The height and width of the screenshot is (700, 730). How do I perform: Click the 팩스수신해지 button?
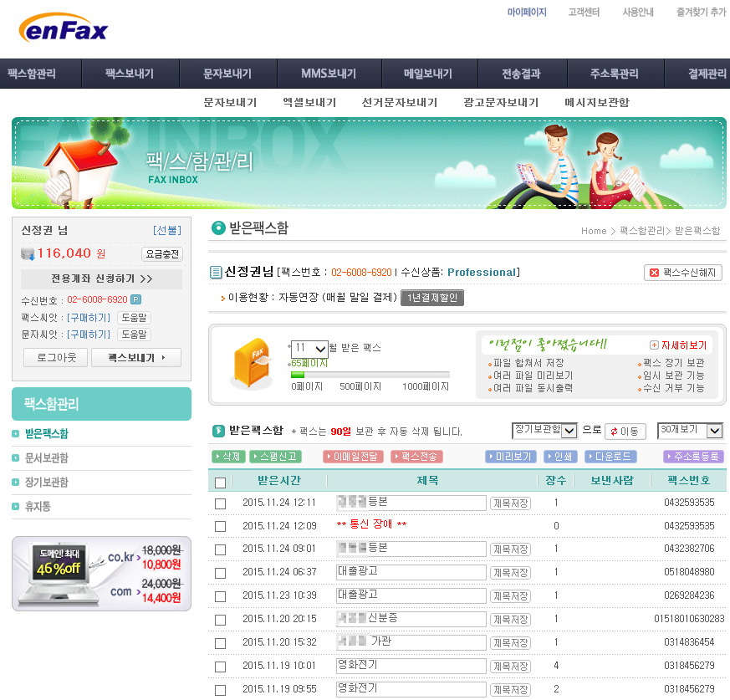click(x=683, y=273)
